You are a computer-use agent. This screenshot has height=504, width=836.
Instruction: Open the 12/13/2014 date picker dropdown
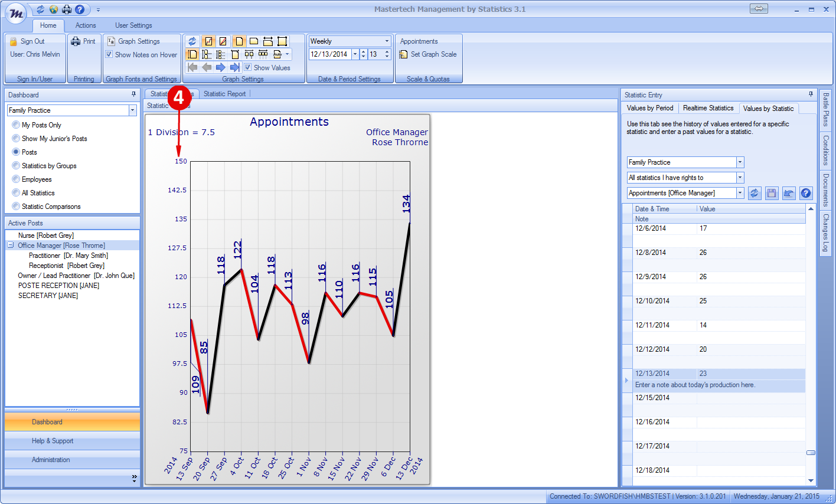click(x=355, y=54)
